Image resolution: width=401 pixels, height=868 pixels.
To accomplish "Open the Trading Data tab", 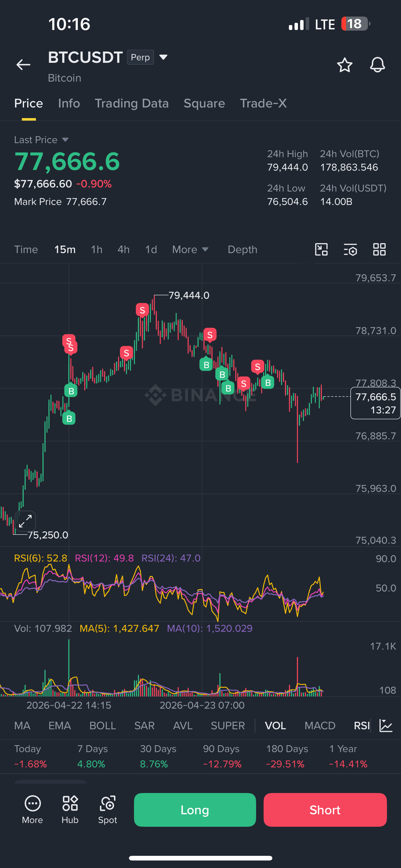I will (x=132, y=103).
